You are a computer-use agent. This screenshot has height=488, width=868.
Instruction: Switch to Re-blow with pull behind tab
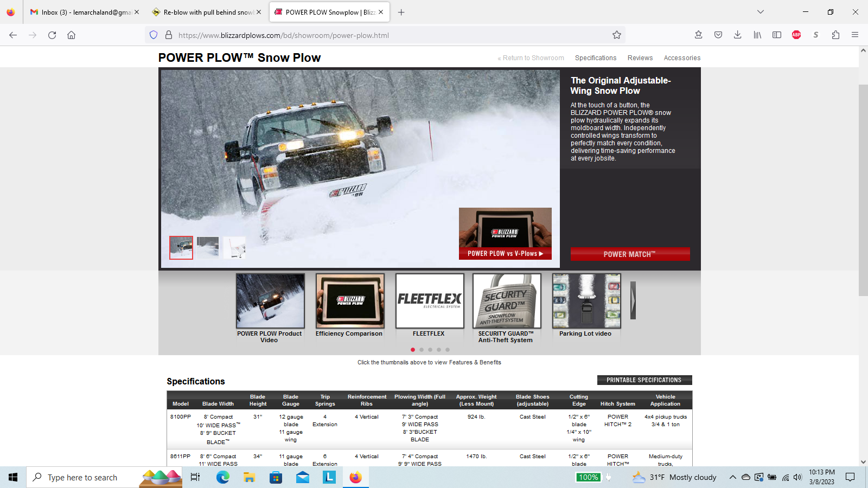point(207,12)
